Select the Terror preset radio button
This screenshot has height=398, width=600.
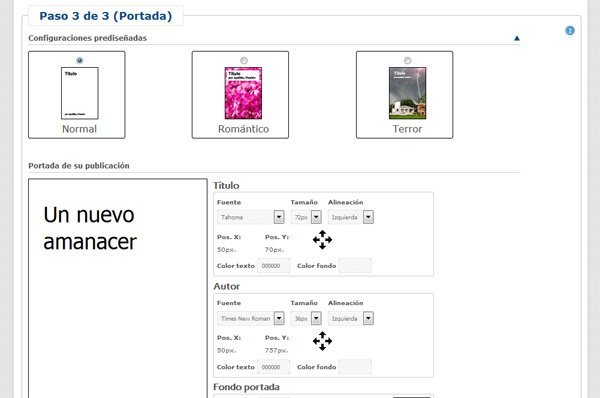[407, 60]
